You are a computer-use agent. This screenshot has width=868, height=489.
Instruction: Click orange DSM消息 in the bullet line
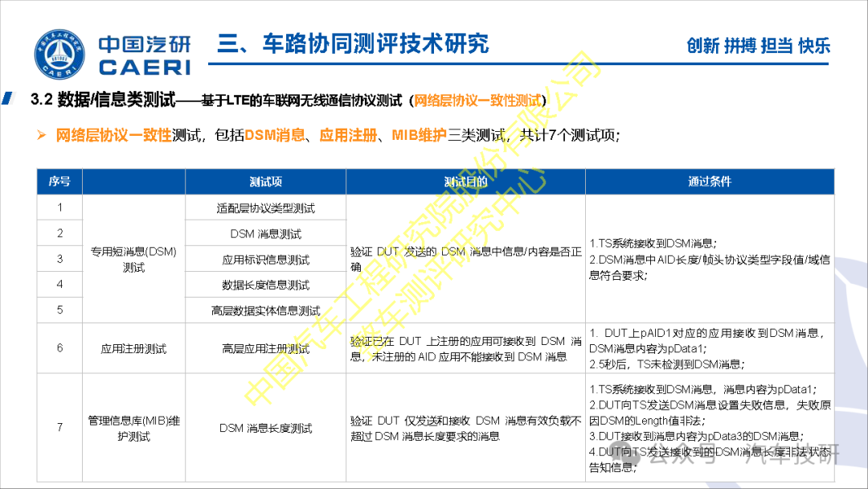tap(275, 135)
